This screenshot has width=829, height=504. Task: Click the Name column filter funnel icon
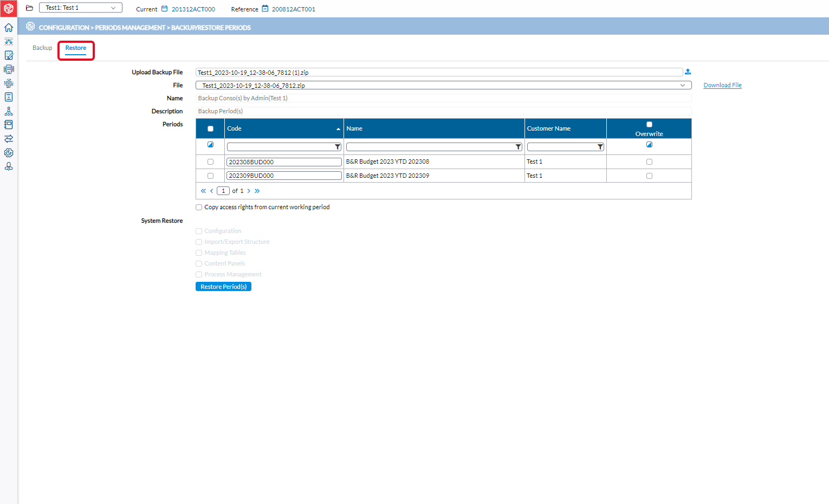coord(519,147)
